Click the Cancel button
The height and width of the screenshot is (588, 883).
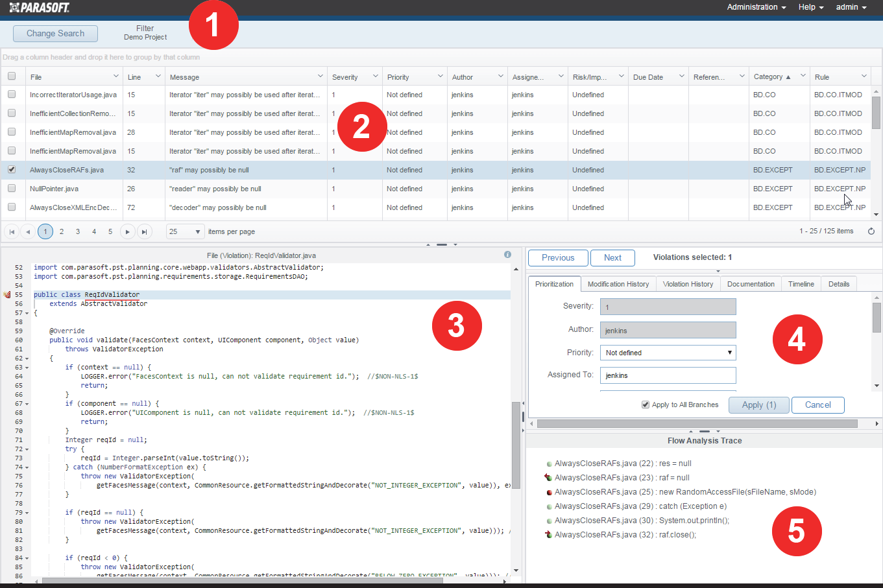pos(817,405)
